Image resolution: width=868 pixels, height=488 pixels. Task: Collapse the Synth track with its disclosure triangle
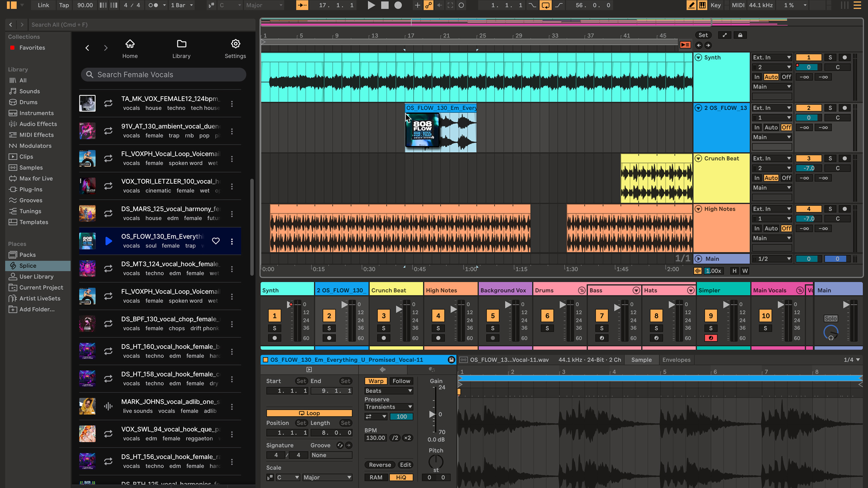[699, 57]
